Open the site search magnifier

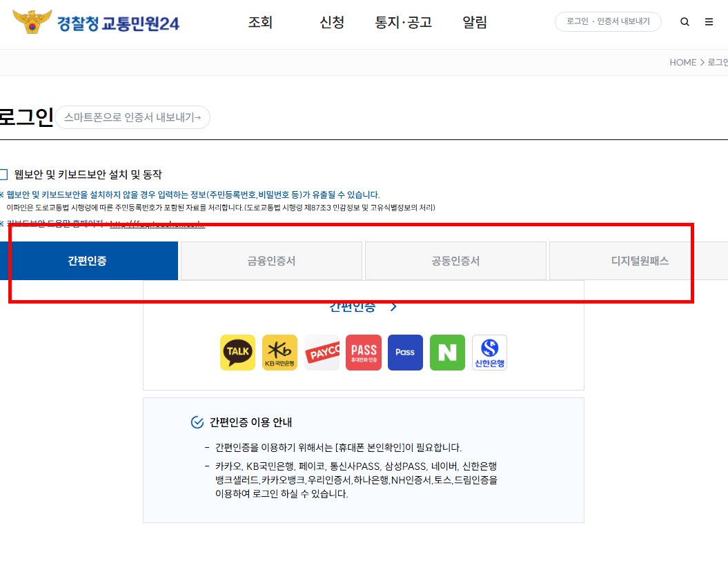pyautogui.click(x=685, y=21)
